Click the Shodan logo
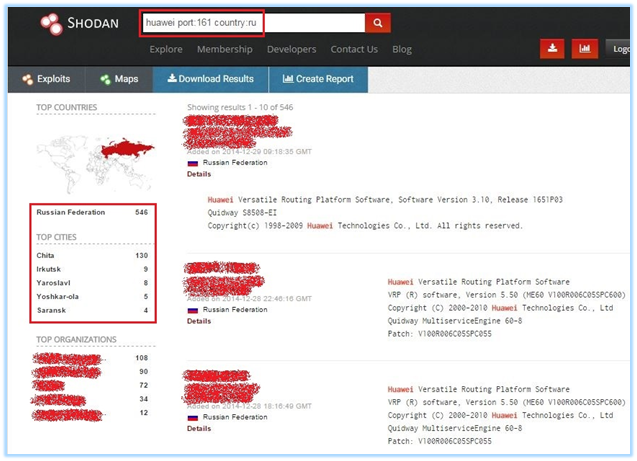The height and width of the screenshot is (461, 637). (80, 24)
